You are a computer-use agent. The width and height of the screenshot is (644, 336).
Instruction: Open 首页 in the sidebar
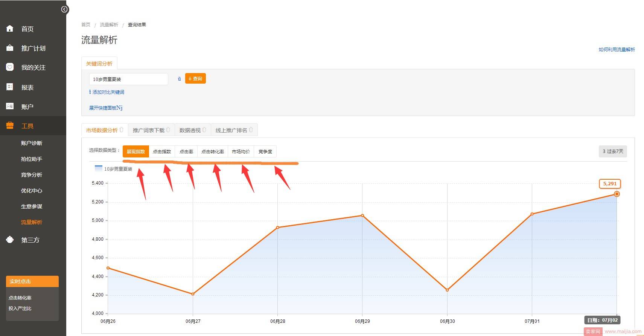pyautogui.click(x=27, y=29)
